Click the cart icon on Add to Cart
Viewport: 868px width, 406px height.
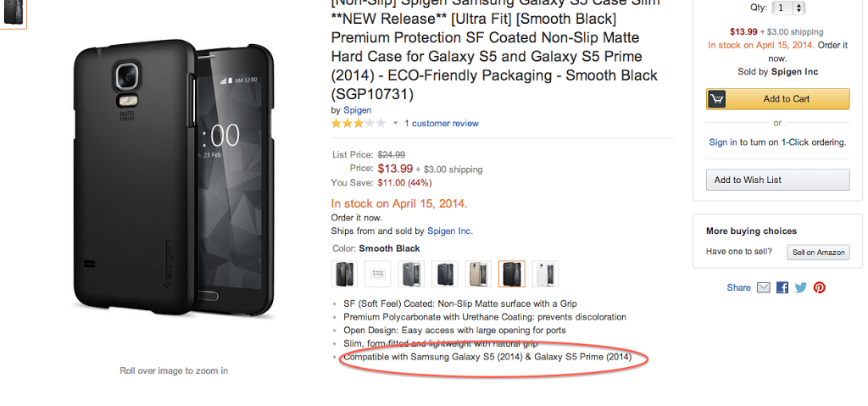(717, 99)
